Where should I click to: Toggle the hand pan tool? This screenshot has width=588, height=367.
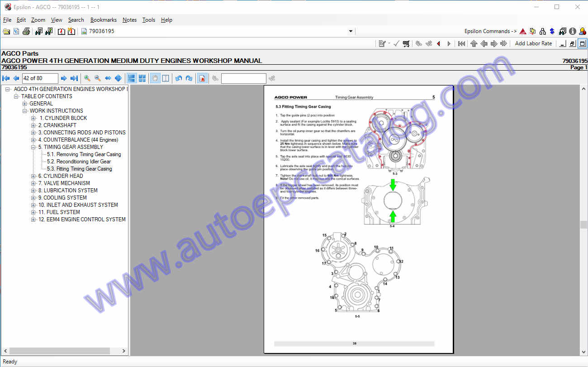[x=155, y=78]
